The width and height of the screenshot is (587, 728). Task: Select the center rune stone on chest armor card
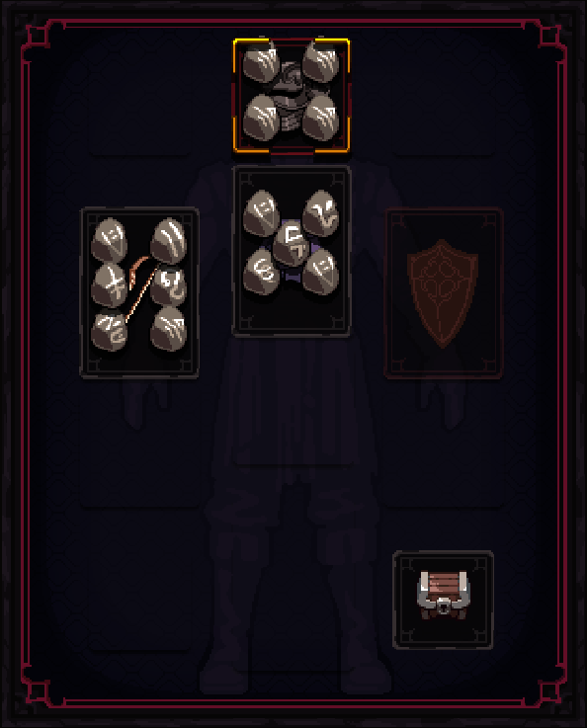(292, 243)
